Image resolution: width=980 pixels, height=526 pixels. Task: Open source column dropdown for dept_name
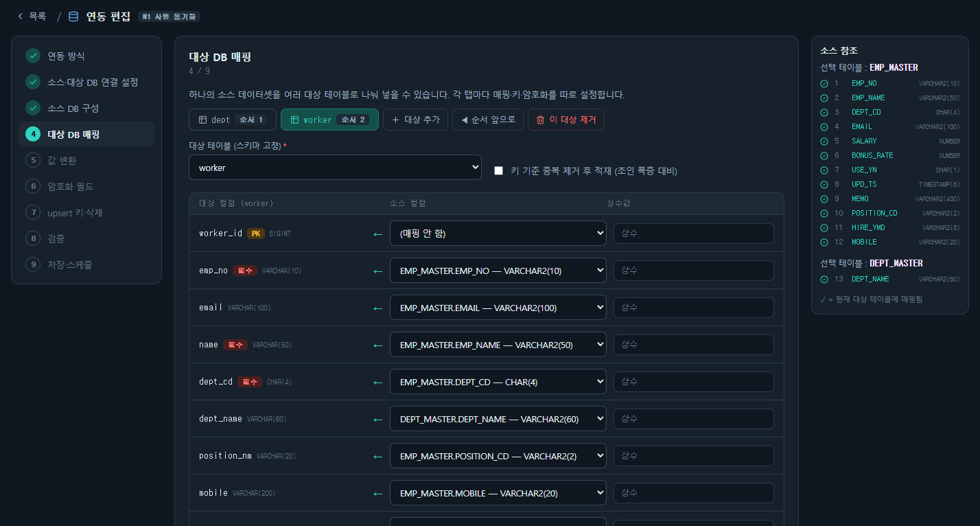pyautogui.click(x=498, y=419)
